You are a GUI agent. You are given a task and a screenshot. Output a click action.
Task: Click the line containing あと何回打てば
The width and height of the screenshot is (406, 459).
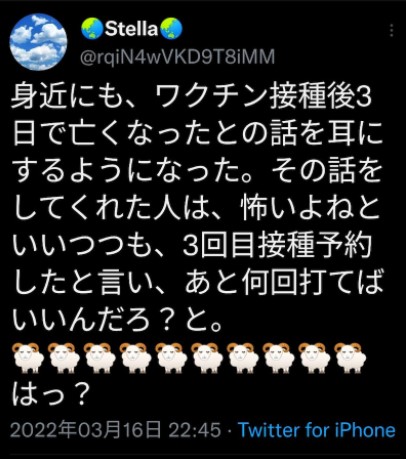coord(197,284)
